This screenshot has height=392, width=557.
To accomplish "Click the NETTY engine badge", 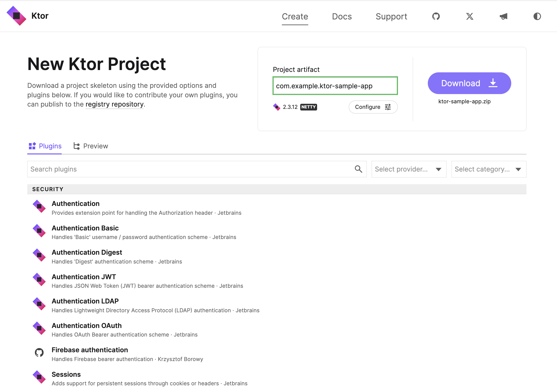I will [308, 107].
